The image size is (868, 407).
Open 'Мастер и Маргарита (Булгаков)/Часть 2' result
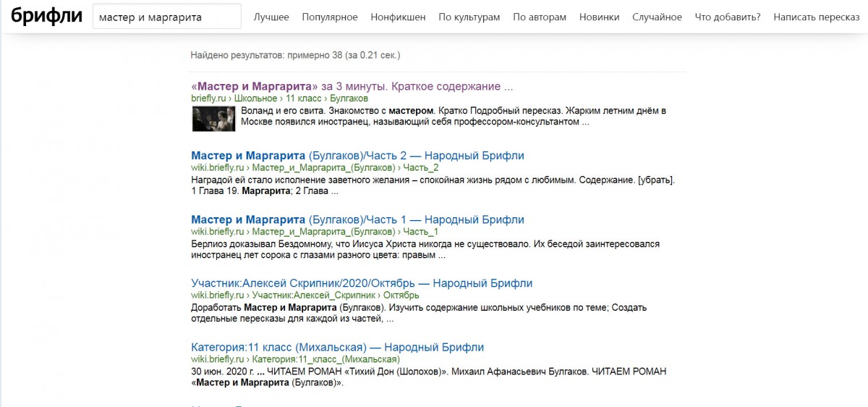[357, 156]
